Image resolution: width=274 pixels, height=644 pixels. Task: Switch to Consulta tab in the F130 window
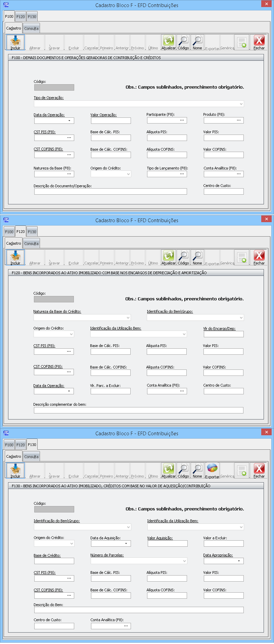pos(32,457)
